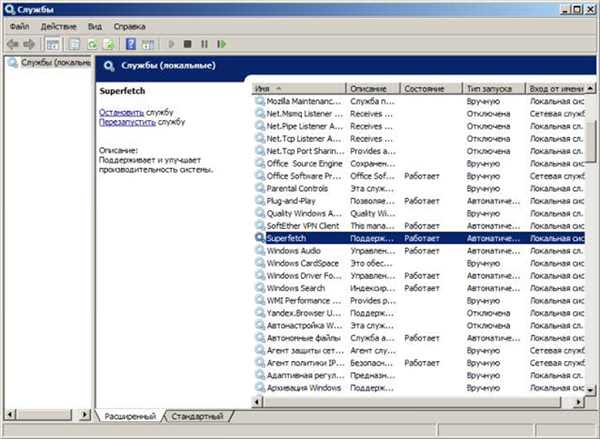This screenshot has height=439, width=600.
Task: Select the Автонастройка W... service
Action: (418, 325)
